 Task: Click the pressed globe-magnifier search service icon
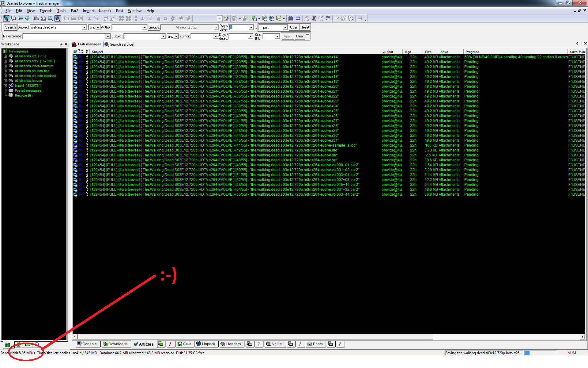(58, 18)
